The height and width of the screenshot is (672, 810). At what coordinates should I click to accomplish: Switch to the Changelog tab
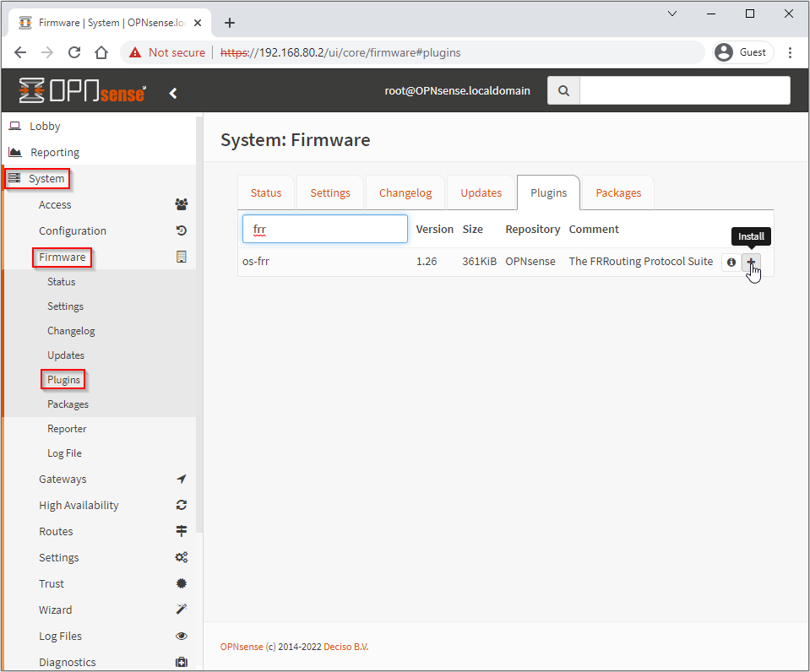coord(405,192)
